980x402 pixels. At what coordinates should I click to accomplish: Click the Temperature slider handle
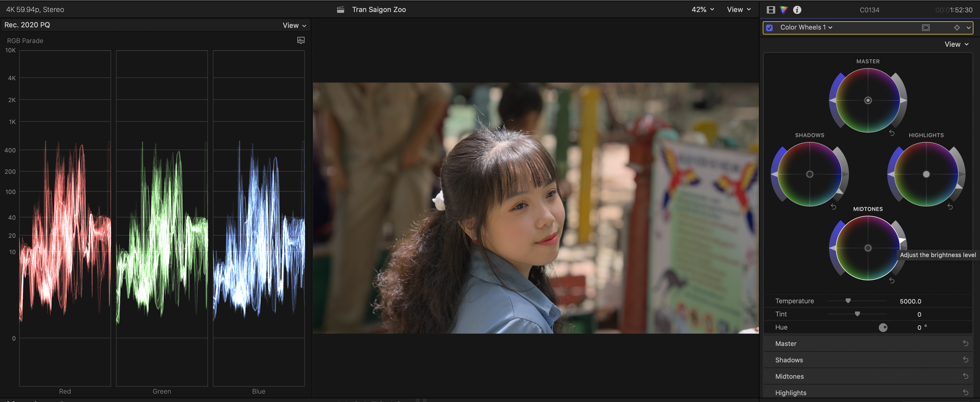coord(848,301)
